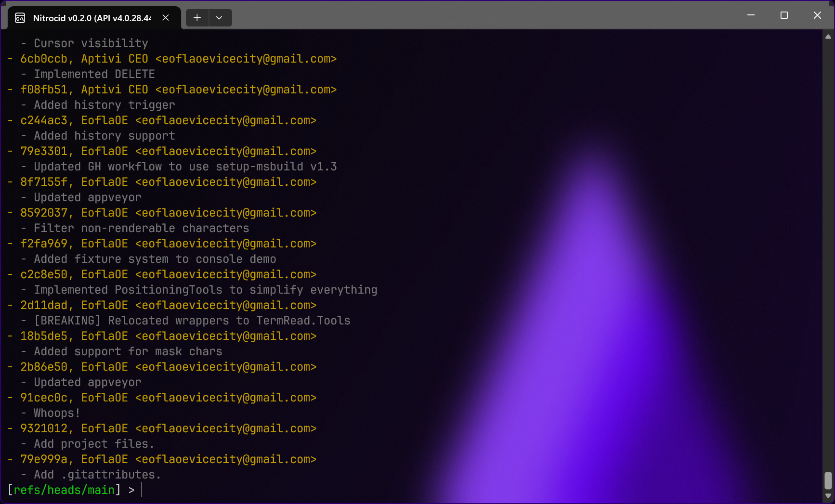Viewport: 835px width, 504px height.
Task: Click the scrollbar up arrow
Action: (828, 37)
